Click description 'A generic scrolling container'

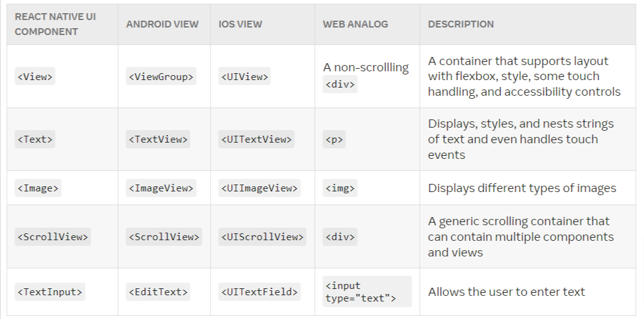tap(521, 237)
